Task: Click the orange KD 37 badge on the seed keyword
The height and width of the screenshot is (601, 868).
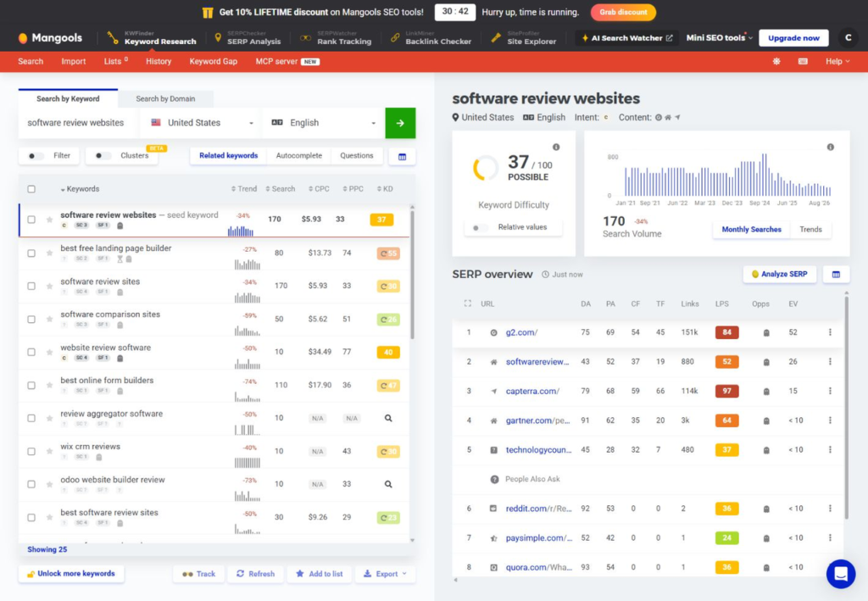Action: pos(381,220)
